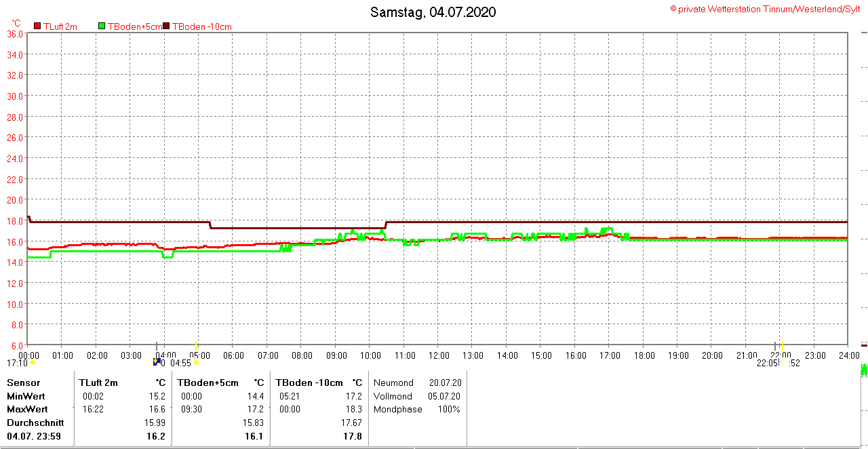Image resolution: width=868 pixels, height=449 pixels.
Task: Click the Vollmond date 05.07.20
Action: (x=444, y=396)
